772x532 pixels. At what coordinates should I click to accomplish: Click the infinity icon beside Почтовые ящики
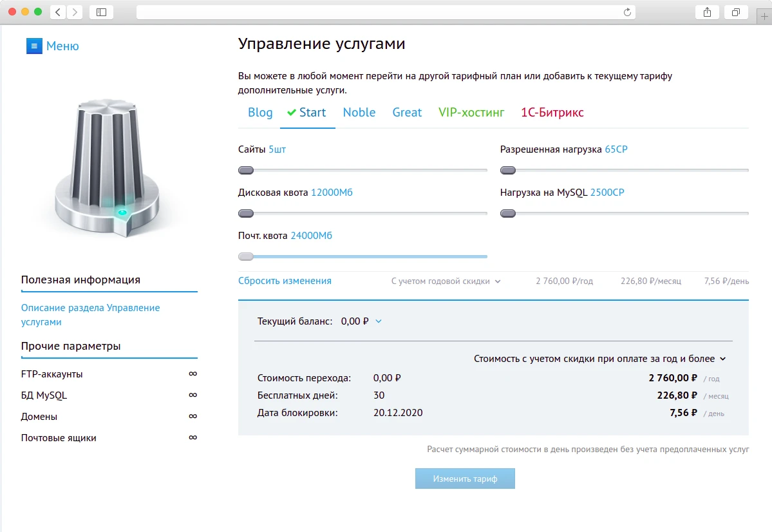click(193, 437)
